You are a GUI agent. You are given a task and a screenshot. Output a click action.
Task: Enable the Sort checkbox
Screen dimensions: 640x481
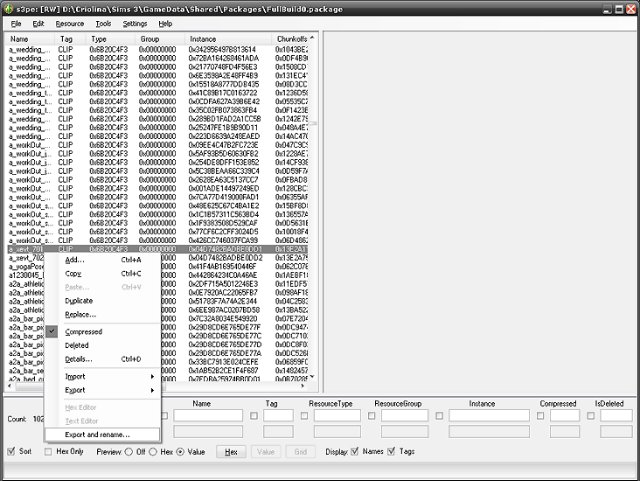coord(12,451)
